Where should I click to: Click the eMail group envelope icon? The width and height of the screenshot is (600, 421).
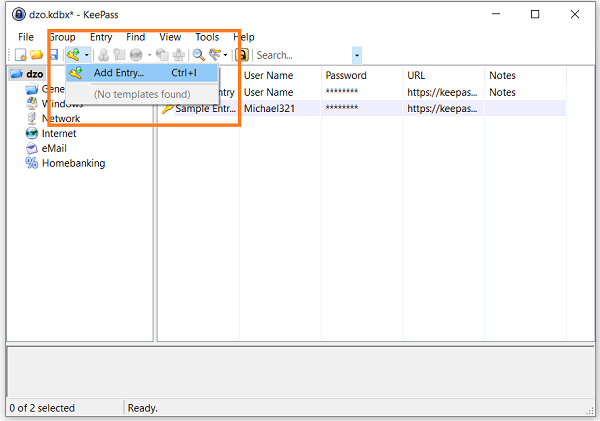32,148
